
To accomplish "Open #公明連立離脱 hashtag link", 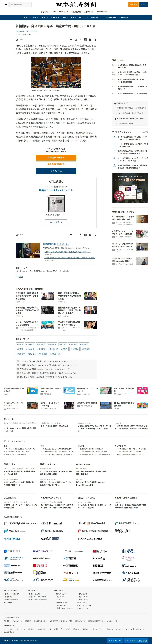I will 111,17.
